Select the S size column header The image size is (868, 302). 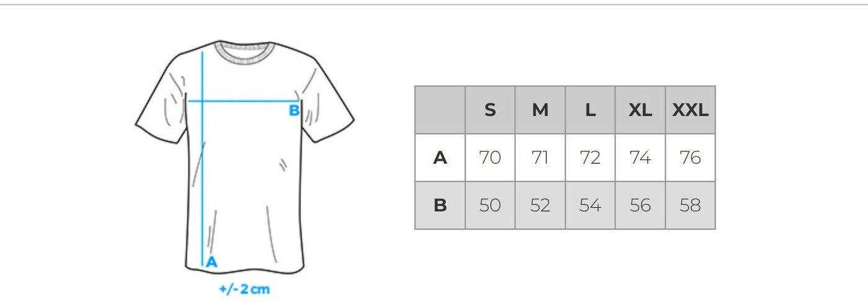point(490,110)
